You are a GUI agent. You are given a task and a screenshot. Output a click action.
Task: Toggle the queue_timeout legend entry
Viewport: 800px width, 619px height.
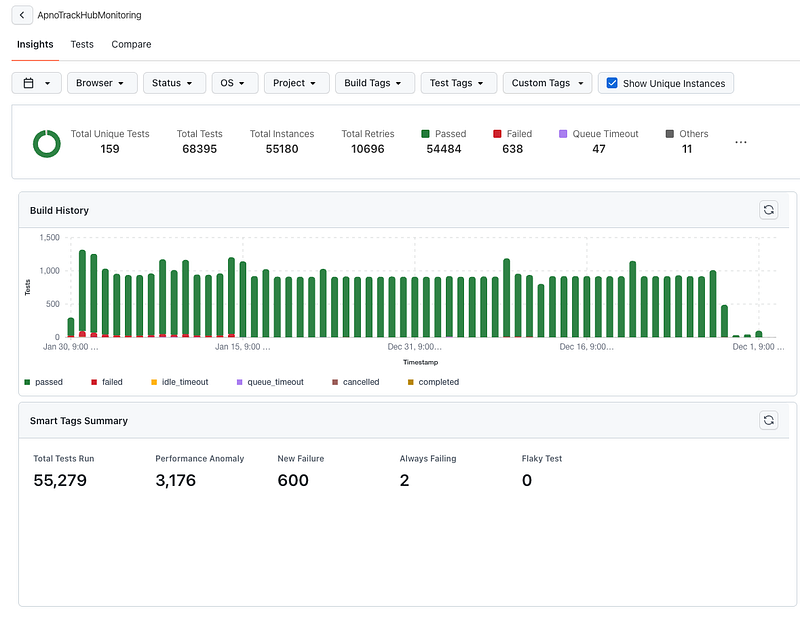click(x=270, y=382)
